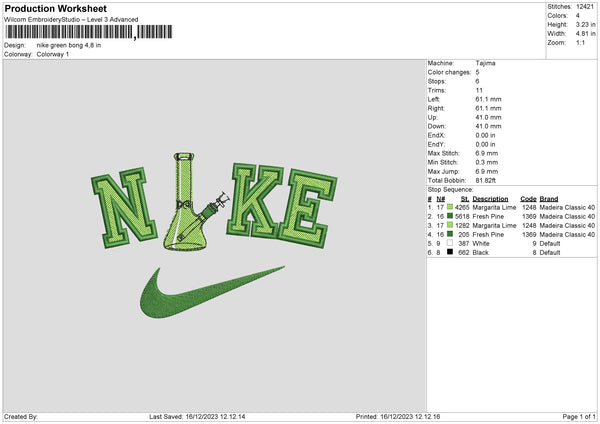Click the design name 'nike green bong 4,8 in'
This screenshot has height=424, width=600.
pyautogui.click(x=69, y=45)
